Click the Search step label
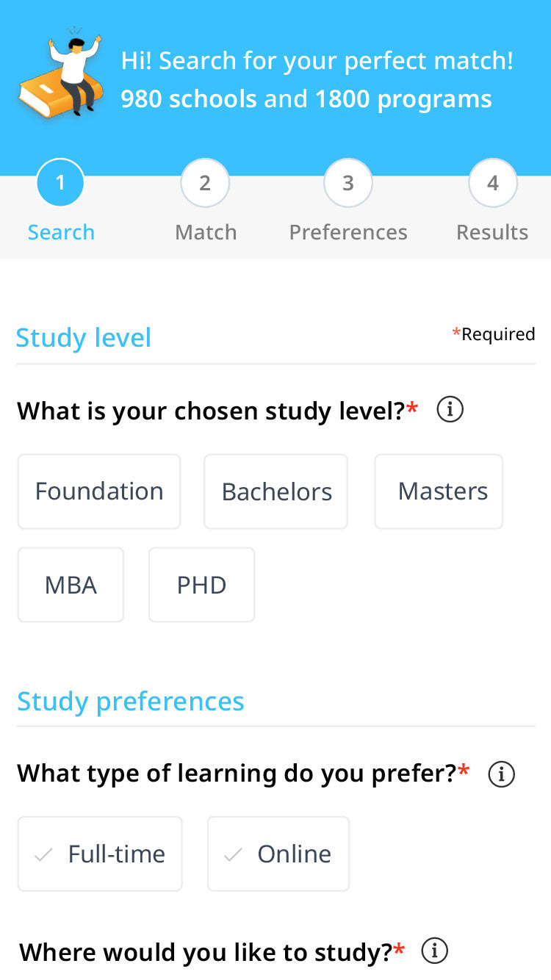The height and width of the screenshot is (980, 551). (61, 232)
